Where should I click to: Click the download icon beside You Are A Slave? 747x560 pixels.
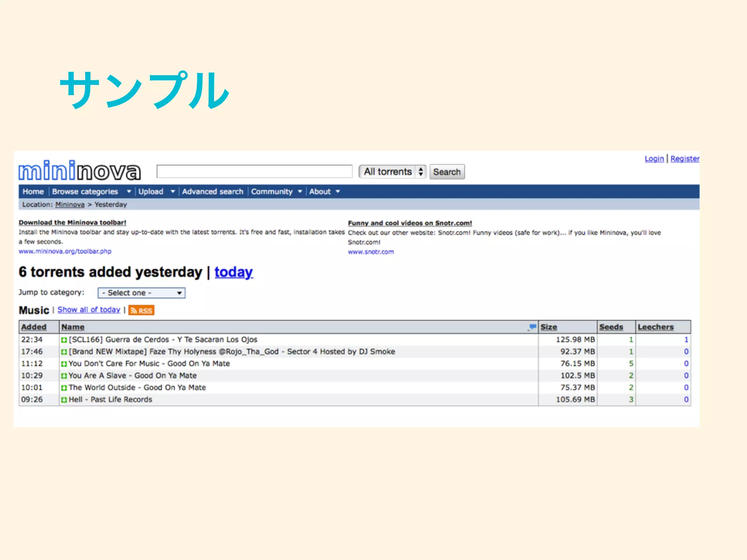click(64, 376)
